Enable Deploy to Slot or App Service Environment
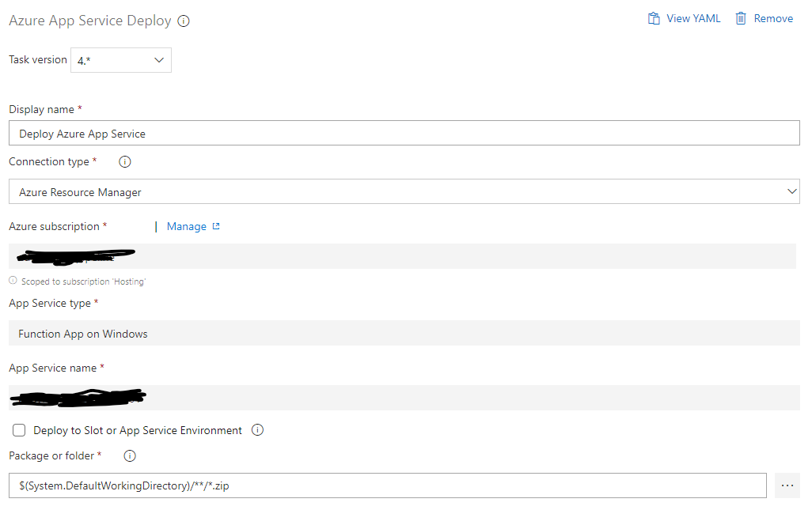 [19, 430]
